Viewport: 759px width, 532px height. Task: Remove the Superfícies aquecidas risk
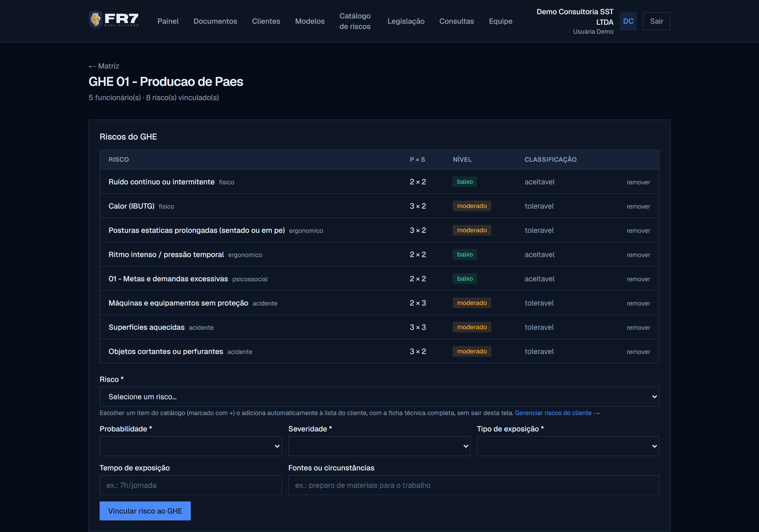pos(638,327)
